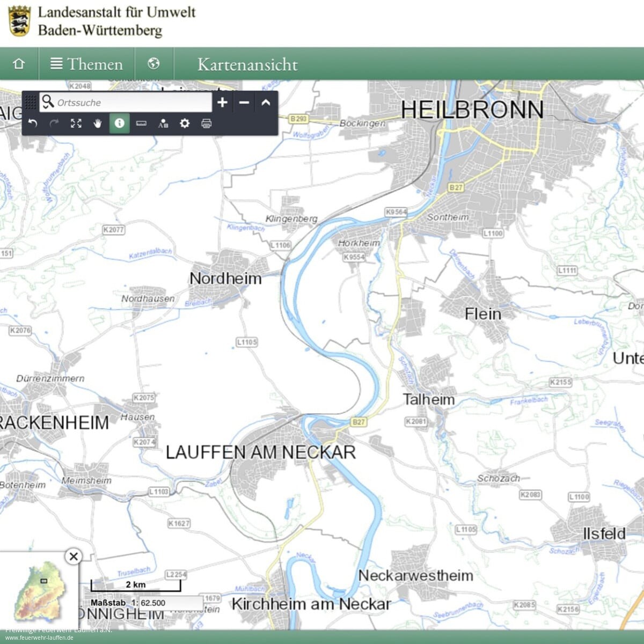The image size is (644, 644).
Task: Open map settings with the gear icon
Action: [x=185, y=123]
